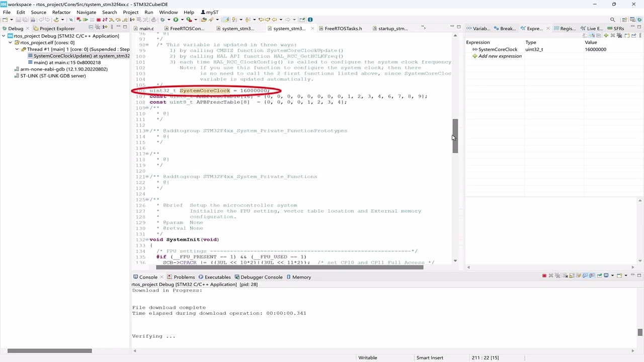Remove all expressions via double-X icon
The image size is (644, 362).
(619, 35)
